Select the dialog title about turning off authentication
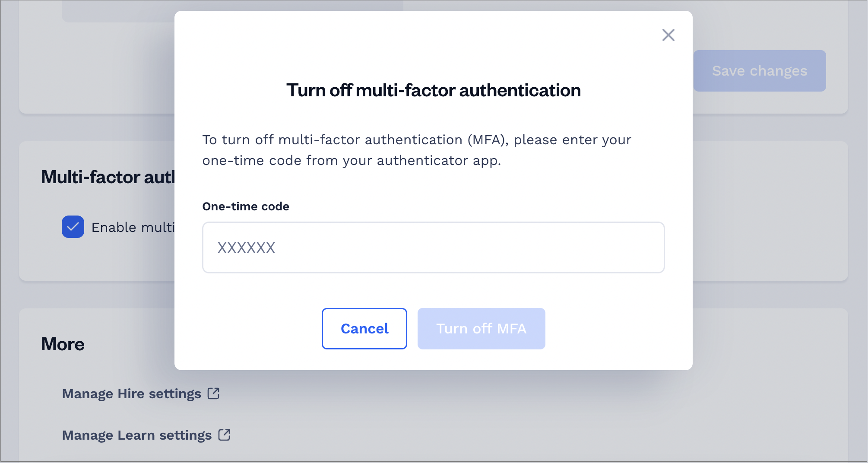Viewport: 868px width, 463px height. (433, 90)
